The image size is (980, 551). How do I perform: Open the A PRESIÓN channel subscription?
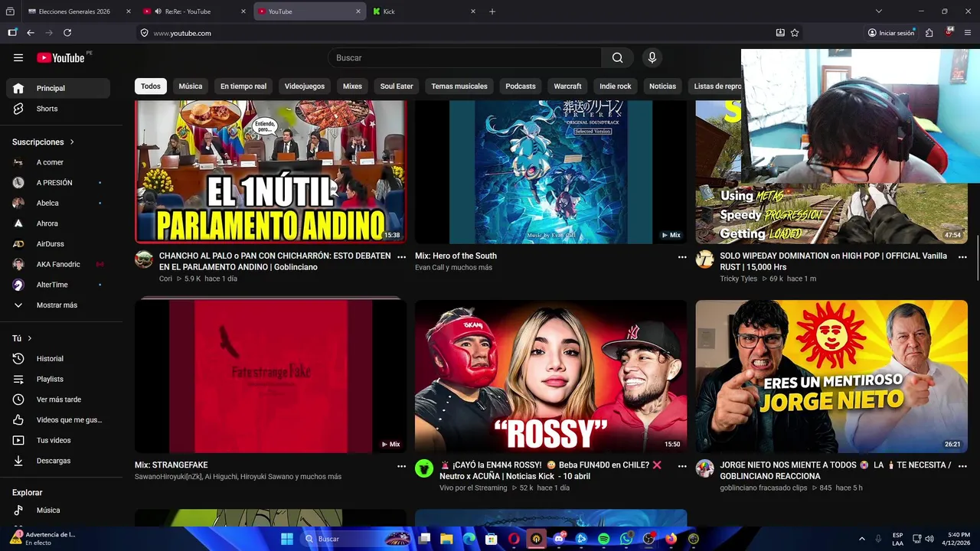(x=58, y=183)
